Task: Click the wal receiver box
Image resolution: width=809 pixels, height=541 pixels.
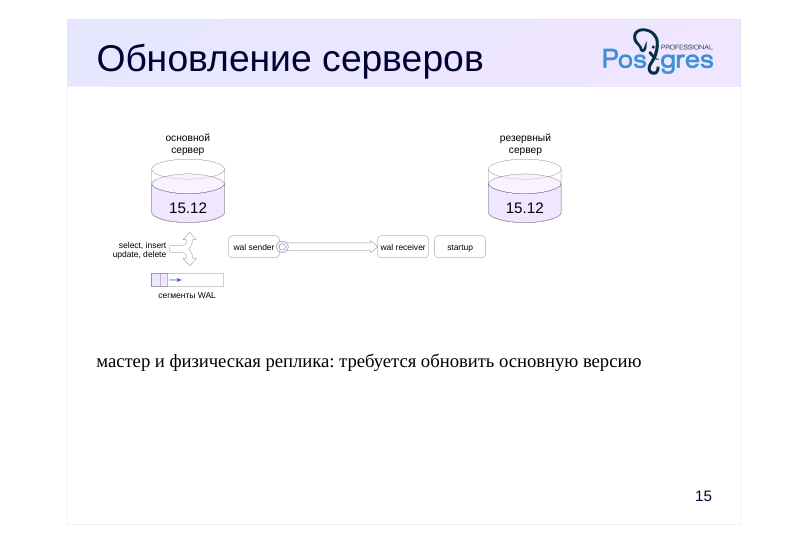Action: [x=403, y=247]
